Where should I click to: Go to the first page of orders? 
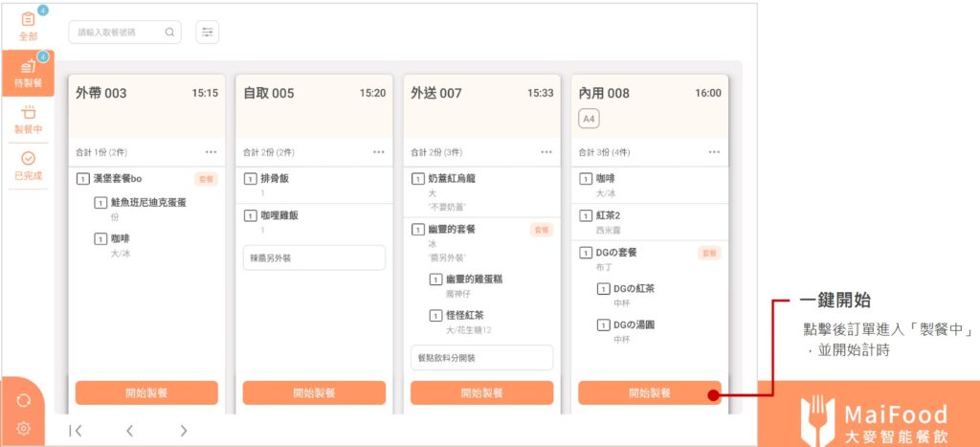[76, 431]
